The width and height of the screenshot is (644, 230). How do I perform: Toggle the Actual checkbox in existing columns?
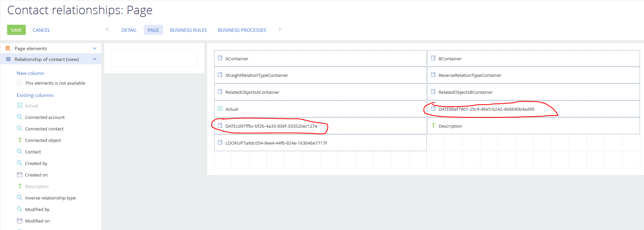[x=20, y=105]
